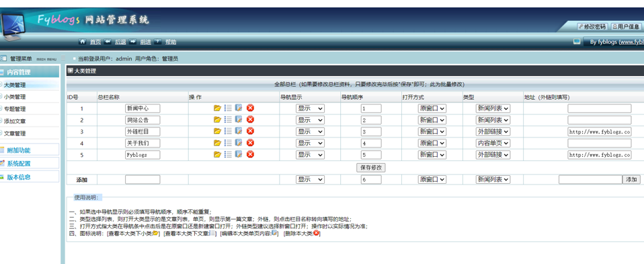Screen dimensions: 644x264
Task: Expand the 系统配置 menu section
Action: 19,163
